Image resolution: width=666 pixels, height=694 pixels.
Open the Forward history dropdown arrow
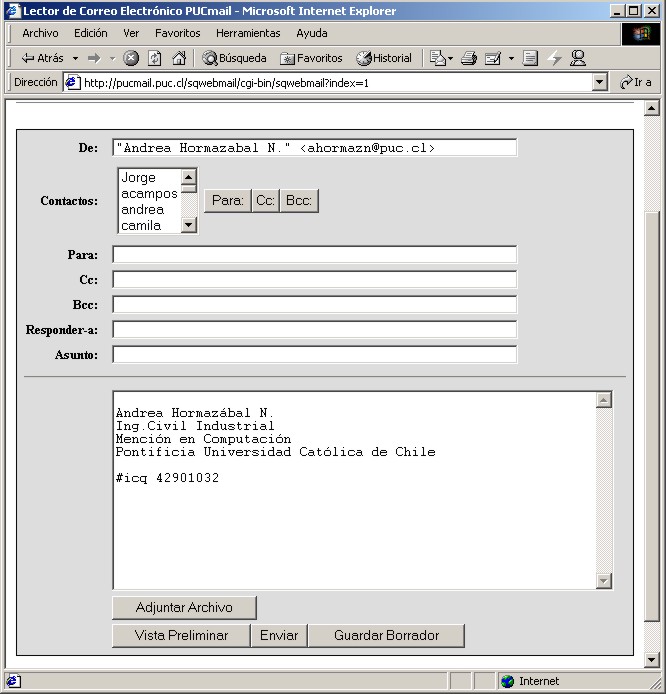coord(112,58)
